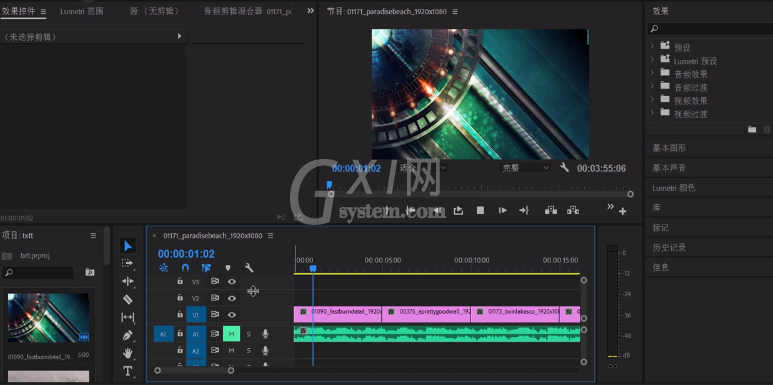Open the 历史记录 panel

coord(669,247)
